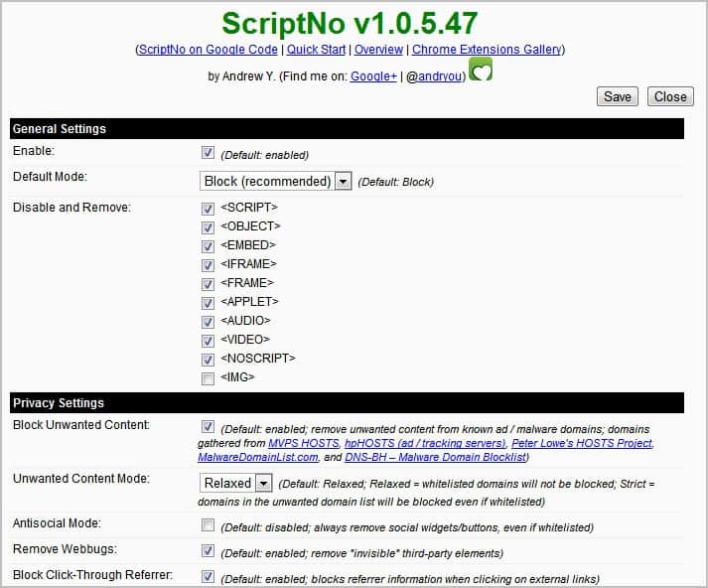Uncheck the <SCRIPT> checkbox
Viewport: 708px width, 588px height.
coord(208,209)
